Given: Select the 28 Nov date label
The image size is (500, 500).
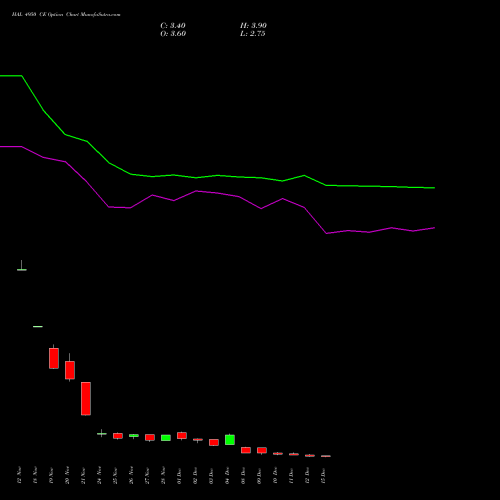Looking at the screenshot, I should point(163,475).
